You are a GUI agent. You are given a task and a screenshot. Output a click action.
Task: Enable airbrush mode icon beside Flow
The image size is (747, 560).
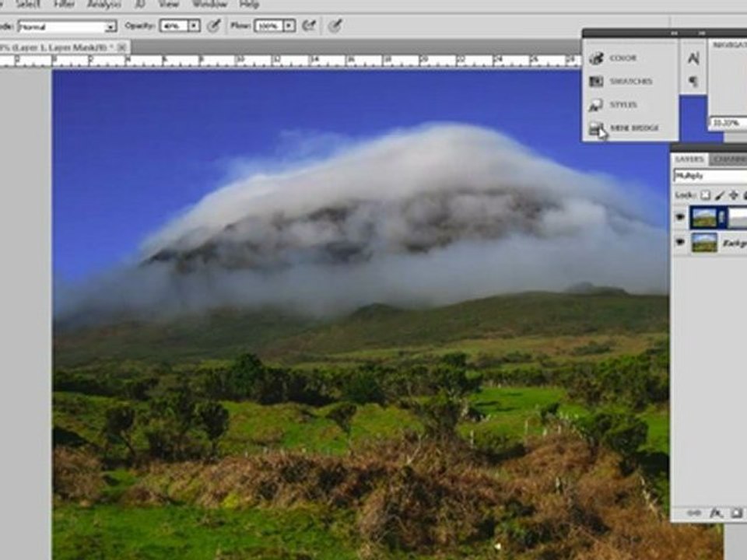[310, 25]
